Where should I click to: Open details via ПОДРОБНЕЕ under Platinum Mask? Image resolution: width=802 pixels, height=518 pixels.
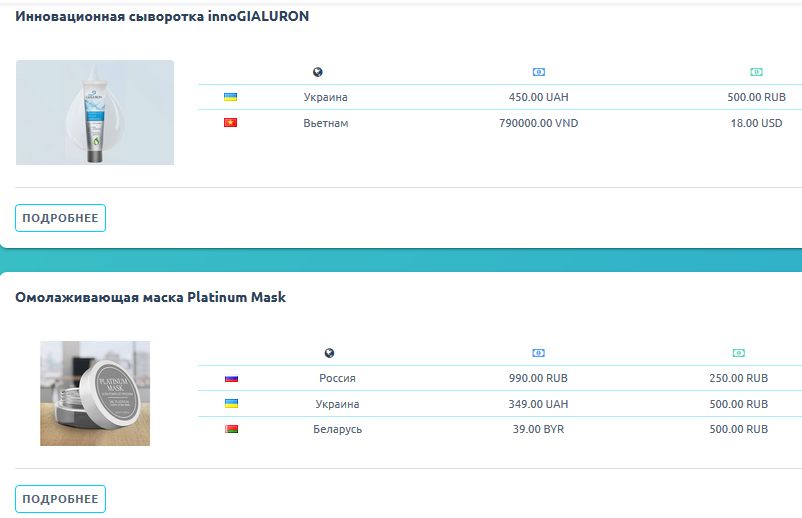60,499
